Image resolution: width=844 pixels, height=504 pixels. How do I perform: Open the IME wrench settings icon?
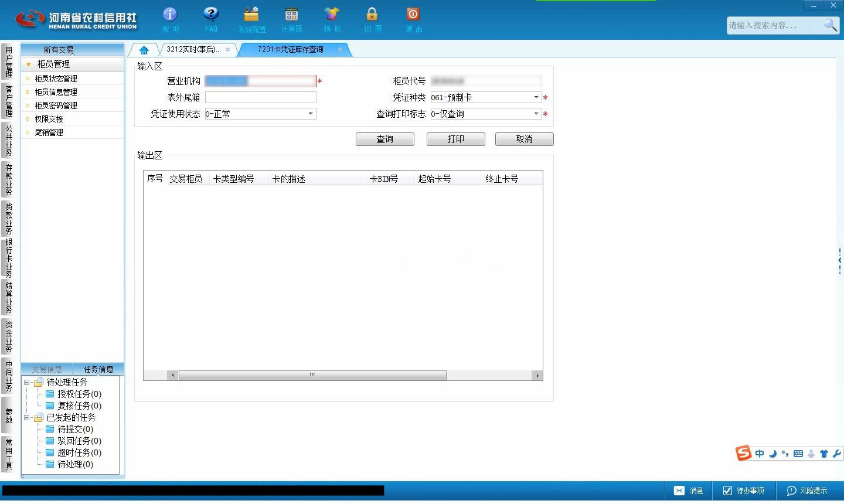tap(836, 454)
